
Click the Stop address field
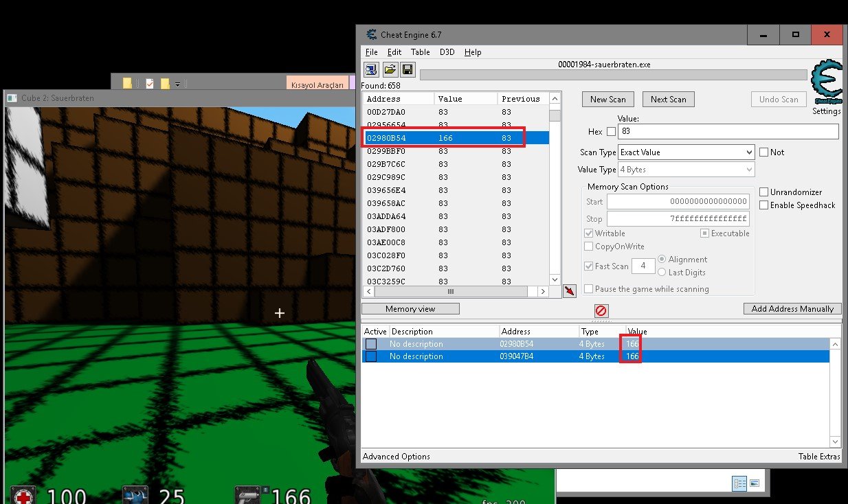pos(678,219)
